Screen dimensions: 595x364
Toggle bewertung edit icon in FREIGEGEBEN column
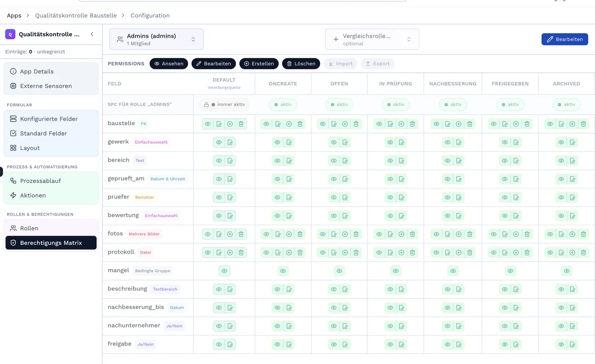click(516, 216)
